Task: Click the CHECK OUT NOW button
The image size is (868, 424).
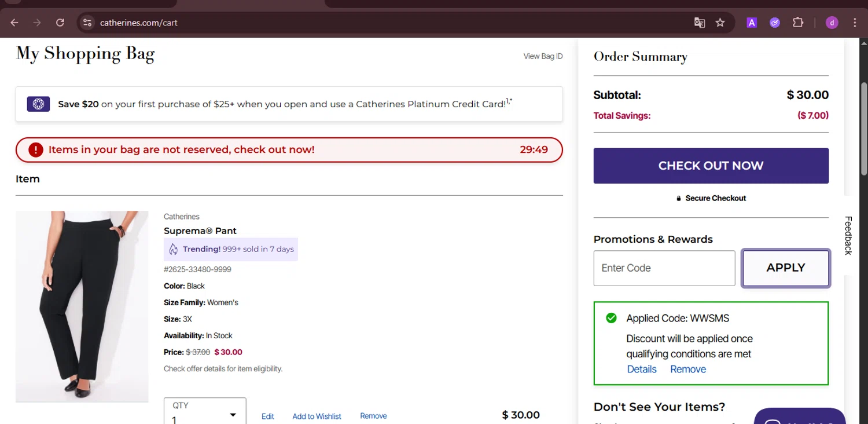Action: pyautogui.click(x=711, y=166)
